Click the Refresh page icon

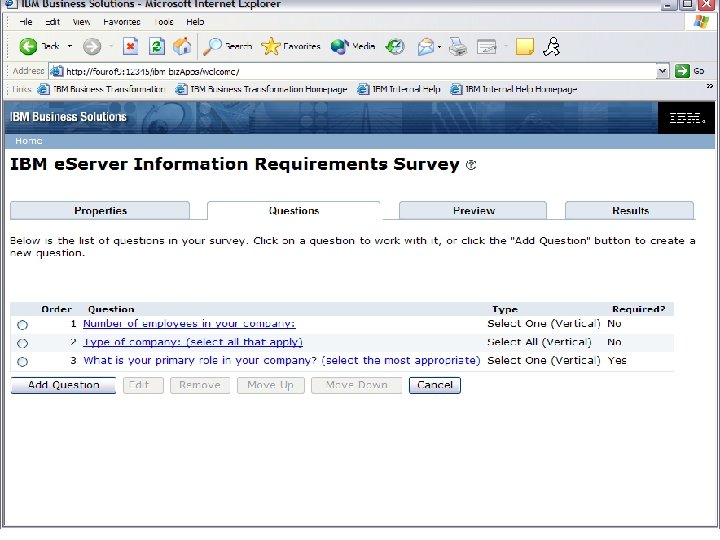click(157, 46)
